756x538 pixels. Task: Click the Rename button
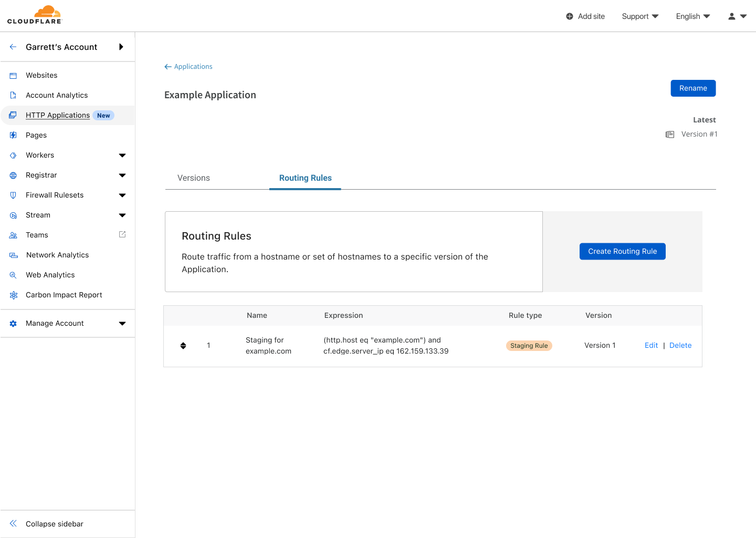point(693,88)
